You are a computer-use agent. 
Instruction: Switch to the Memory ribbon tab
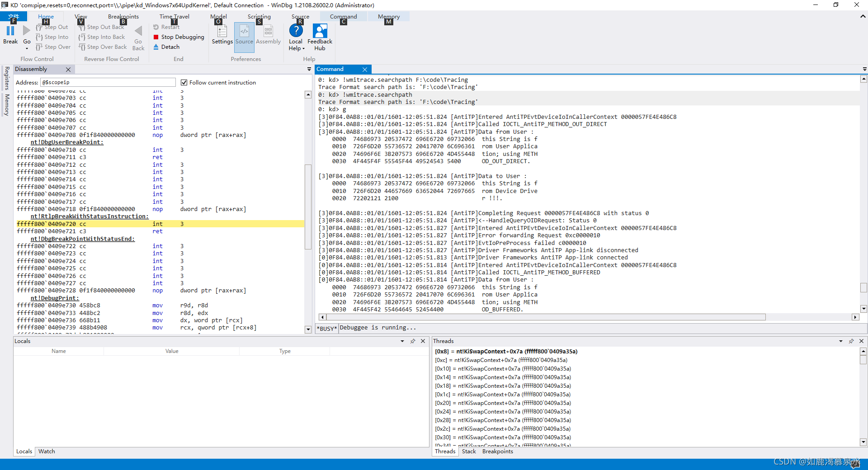[389, 17]
